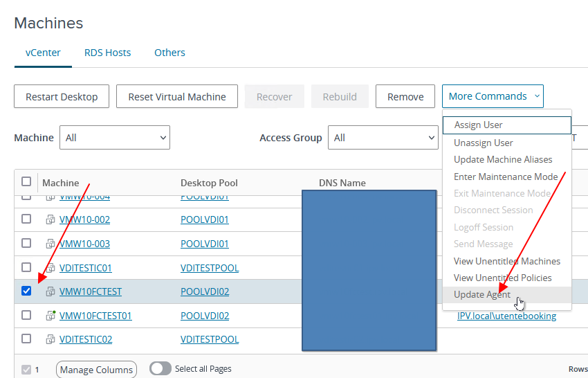The height and width of the screenshot is (378, 588).
Task: Check the VDITESTIC02 row checkbox
Action: [26, 339]
